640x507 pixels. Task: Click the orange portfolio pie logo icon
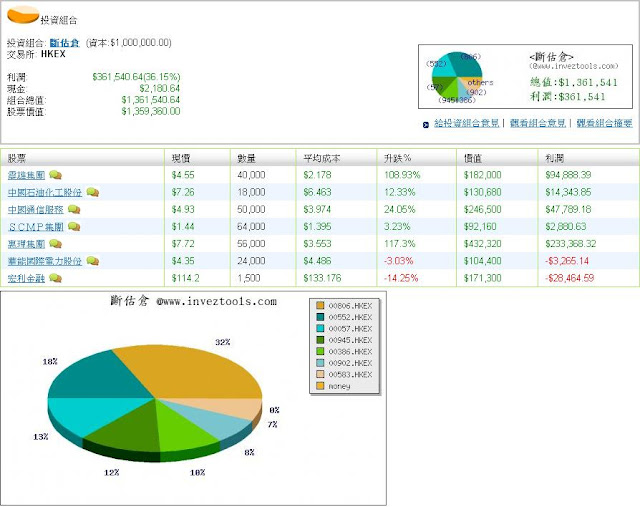tap(23, 15)
